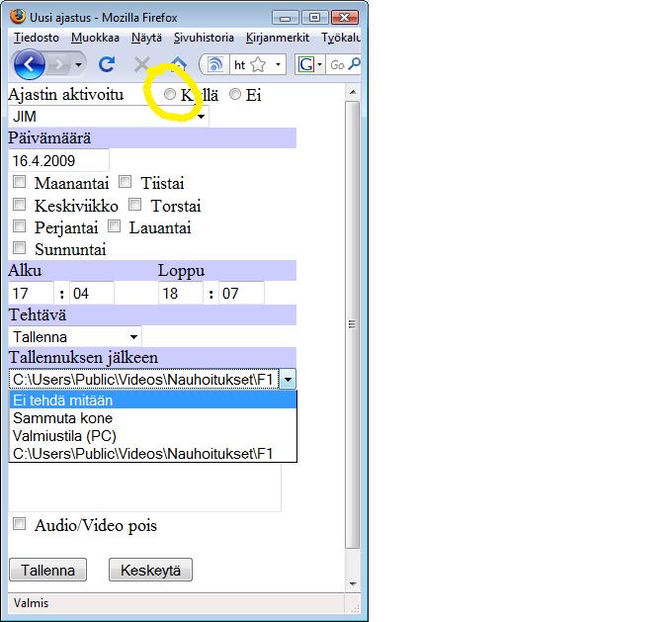Bookmark this page with the star icon

[258, 65]
